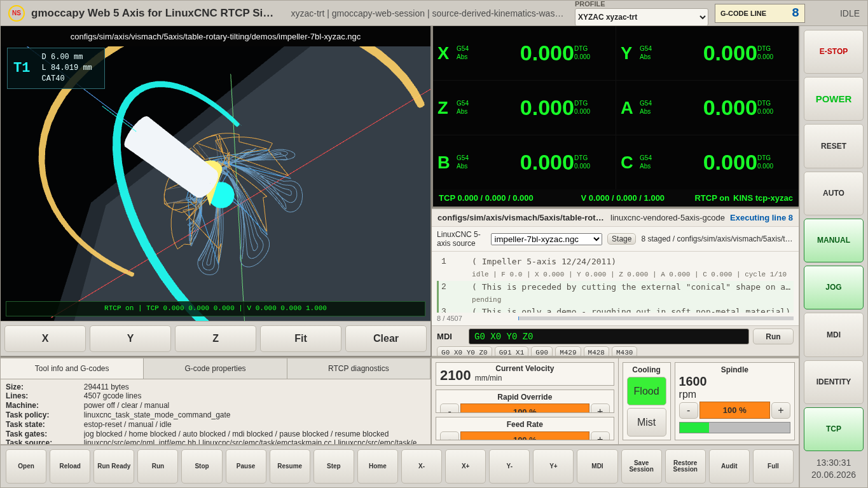Click Stop in the bottom toolbar
868x488 pixels.
click(x=202, y=466)
